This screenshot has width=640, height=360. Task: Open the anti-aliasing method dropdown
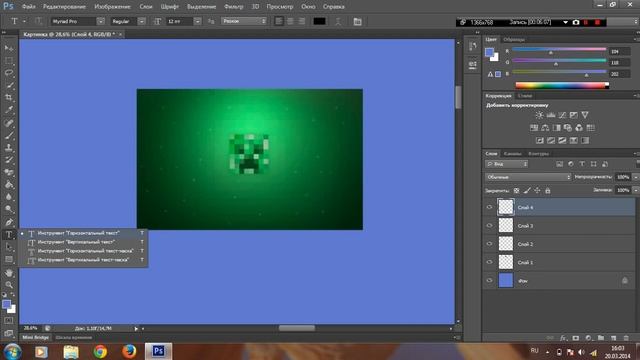pos(244,21)
